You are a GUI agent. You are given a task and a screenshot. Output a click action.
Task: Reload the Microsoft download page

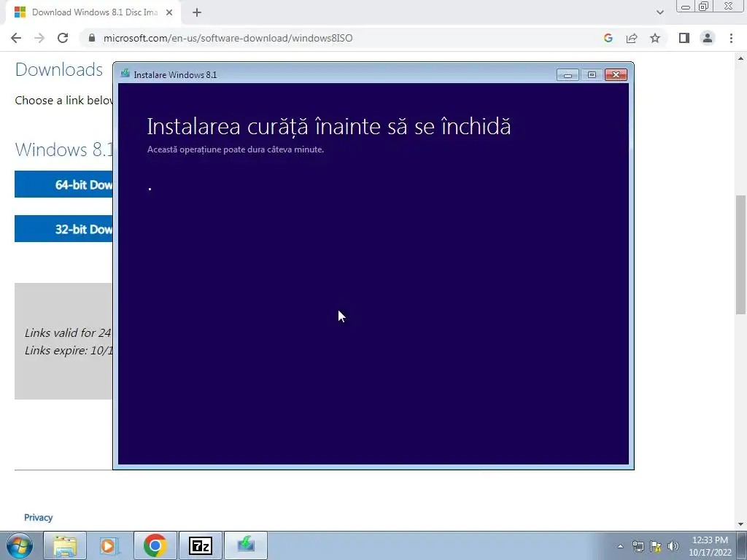(63, 38)
